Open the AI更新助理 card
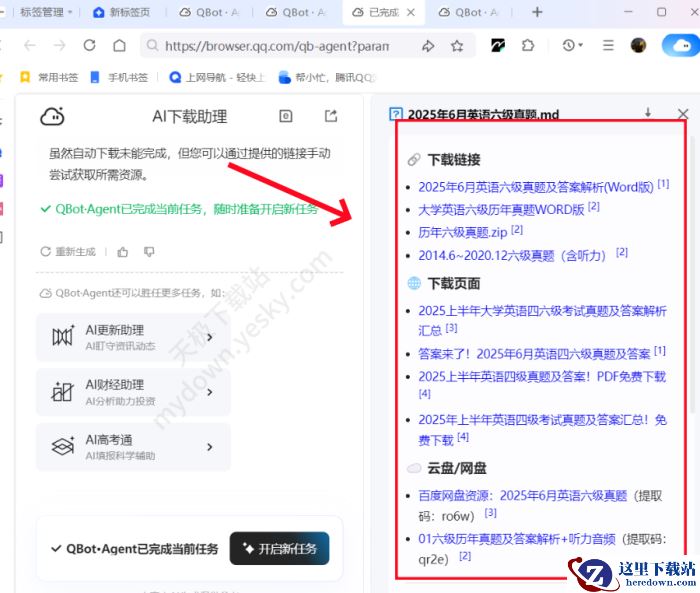Image resolution: width=700 pixels, height=593 pixels. pos(133,337)
